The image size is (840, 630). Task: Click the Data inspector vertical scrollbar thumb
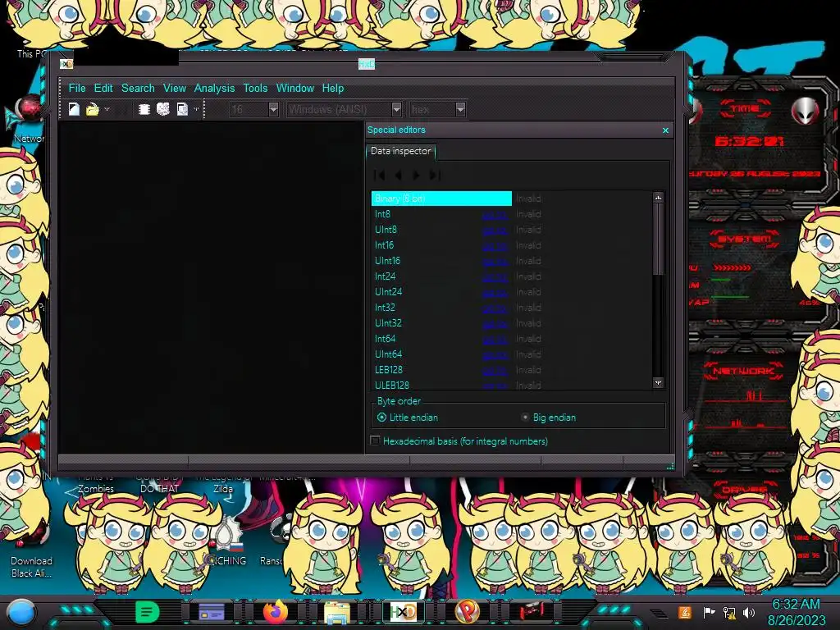click(659, 240)
